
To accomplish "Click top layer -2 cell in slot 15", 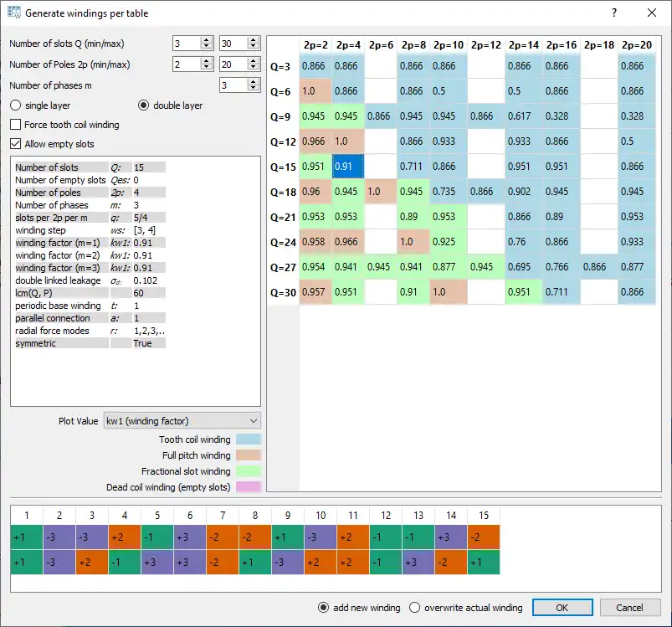I will click(484, 537).
